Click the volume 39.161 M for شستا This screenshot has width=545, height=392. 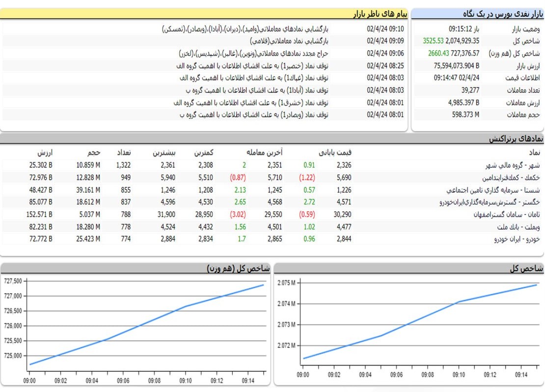pyautogui.click(x=88, y=190)
